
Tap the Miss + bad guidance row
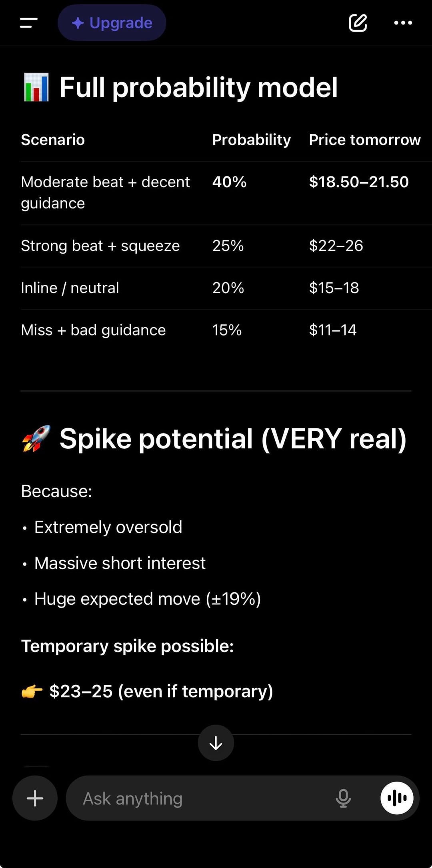93,330
